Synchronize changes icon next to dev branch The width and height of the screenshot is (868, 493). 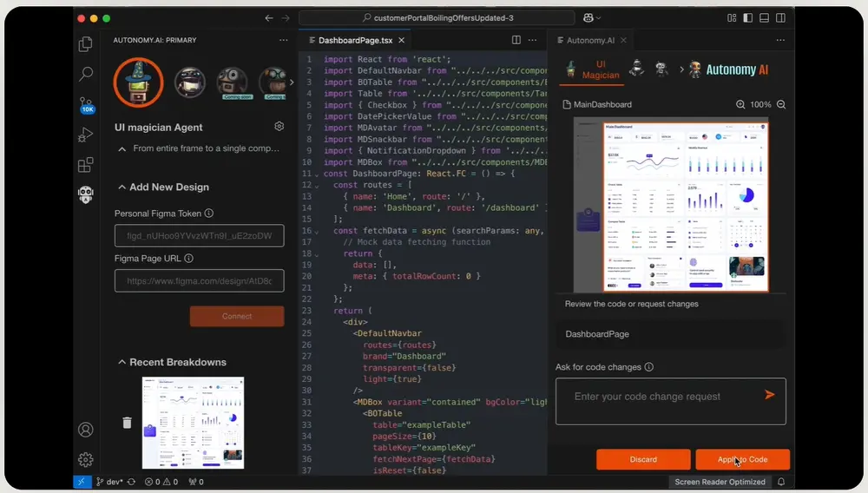coord(131,482)
